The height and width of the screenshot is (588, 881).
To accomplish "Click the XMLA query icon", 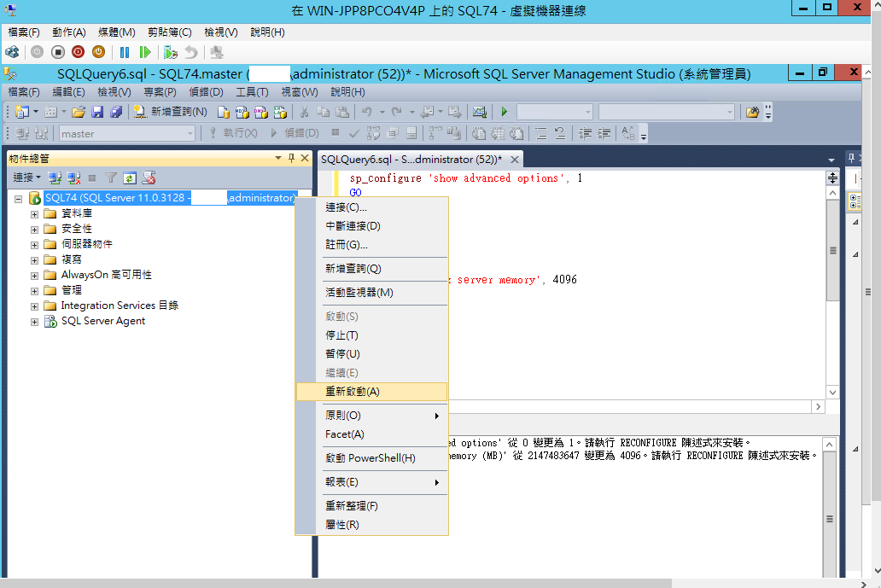I will click(280, 113).
